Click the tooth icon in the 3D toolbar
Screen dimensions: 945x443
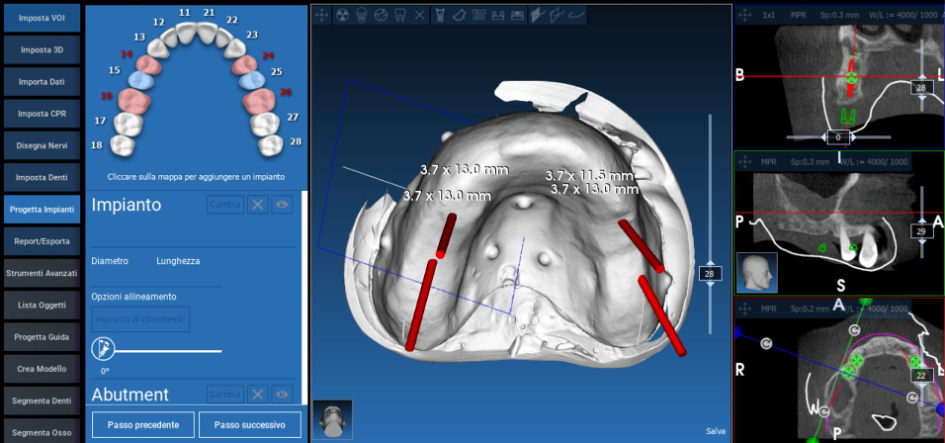(400, 15)
